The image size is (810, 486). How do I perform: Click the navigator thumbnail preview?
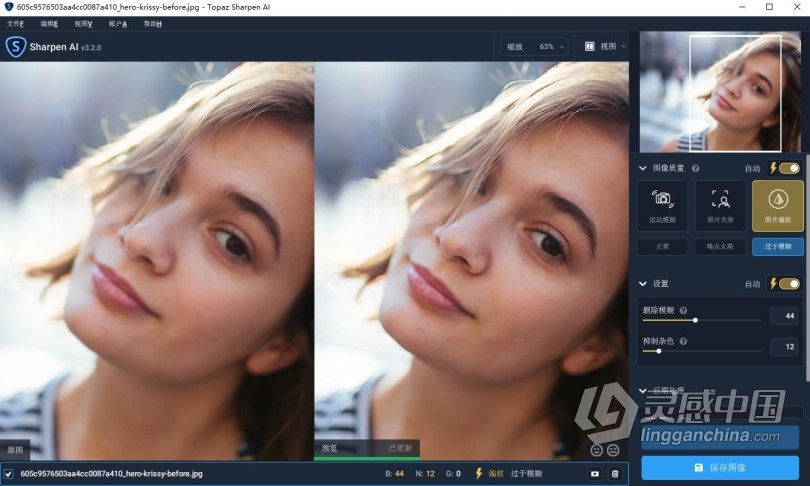coord(720,92)
